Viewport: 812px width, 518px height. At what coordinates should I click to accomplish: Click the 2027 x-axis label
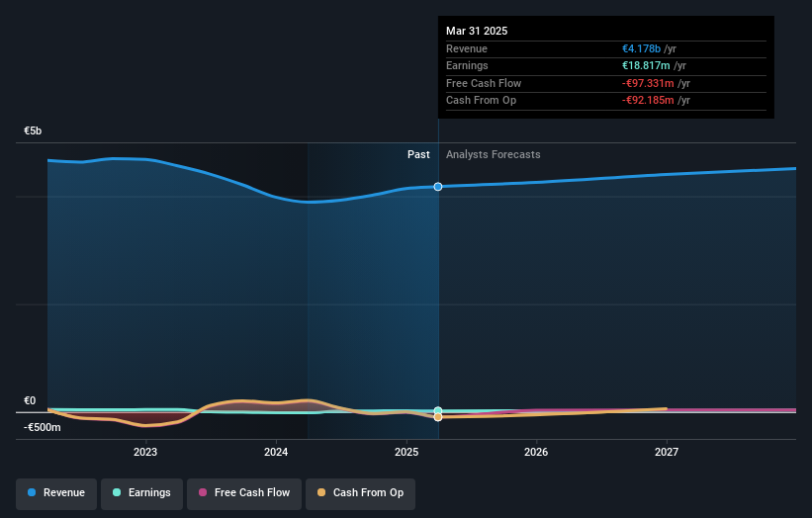coord(667,453)
